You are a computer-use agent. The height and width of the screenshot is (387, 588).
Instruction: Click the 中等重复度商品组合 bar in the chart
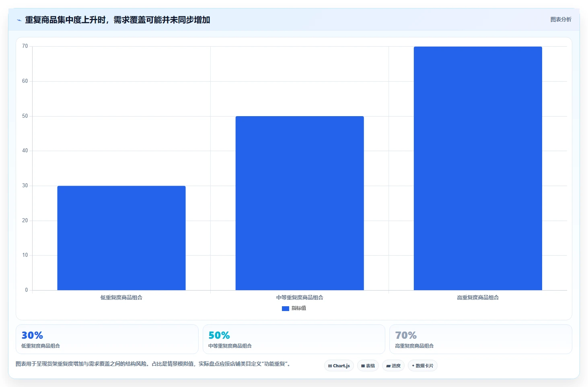[300, 203]
